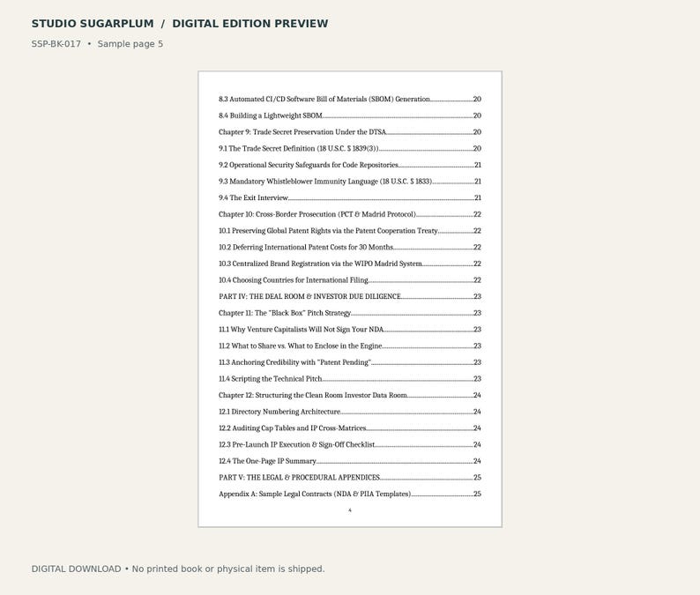The width and height of the screenshot is (700, 595).
Task: Click 11.3 Anchoring Credibility with "Patent Pending"
Action: (x=350, y=362)
